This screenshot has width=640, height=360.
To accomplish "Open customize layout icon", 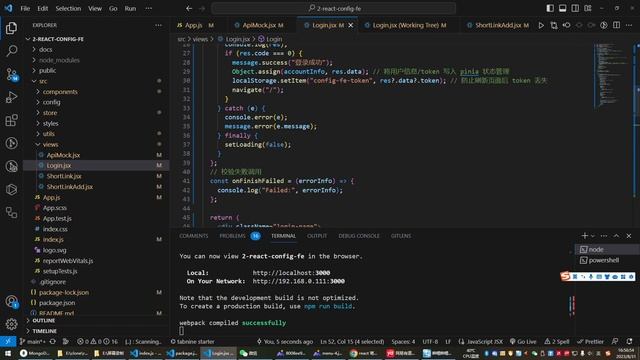I will 588,8.
